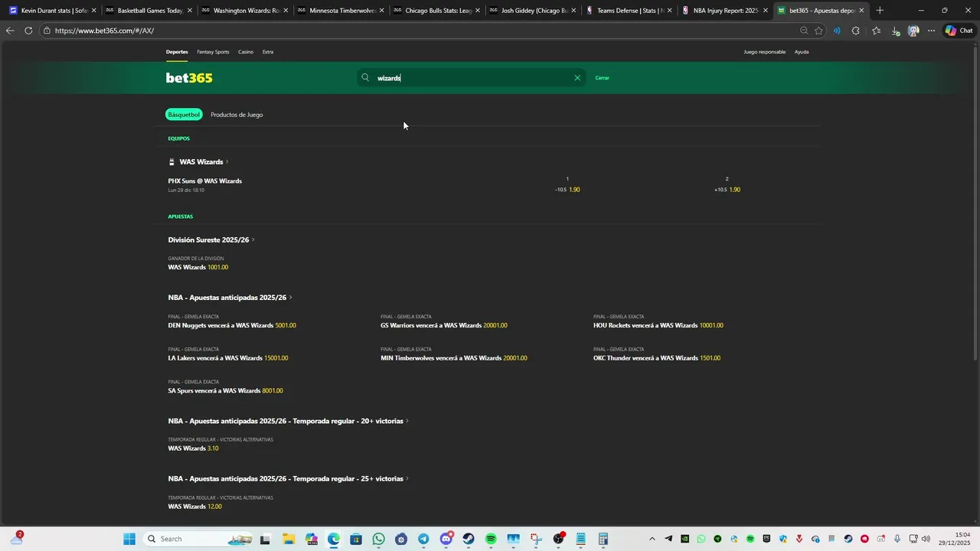Open the browser settings and more menu
This screenshot has height=551, width=980.
[931, 31]
